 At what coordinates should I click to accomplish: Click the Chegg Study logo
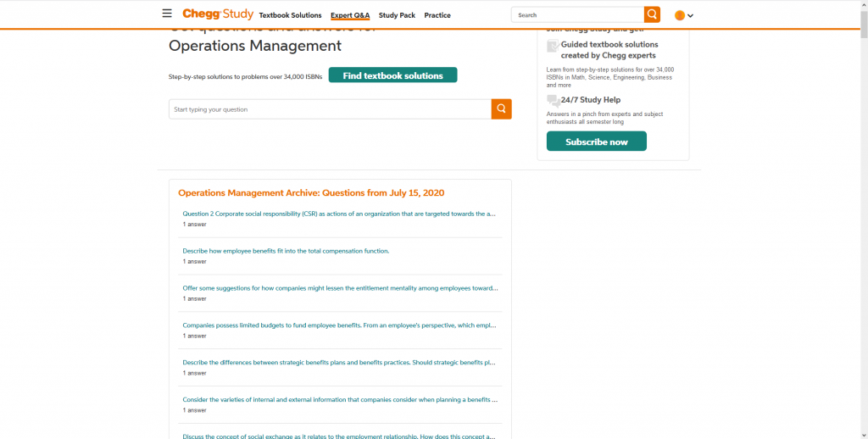218,14
